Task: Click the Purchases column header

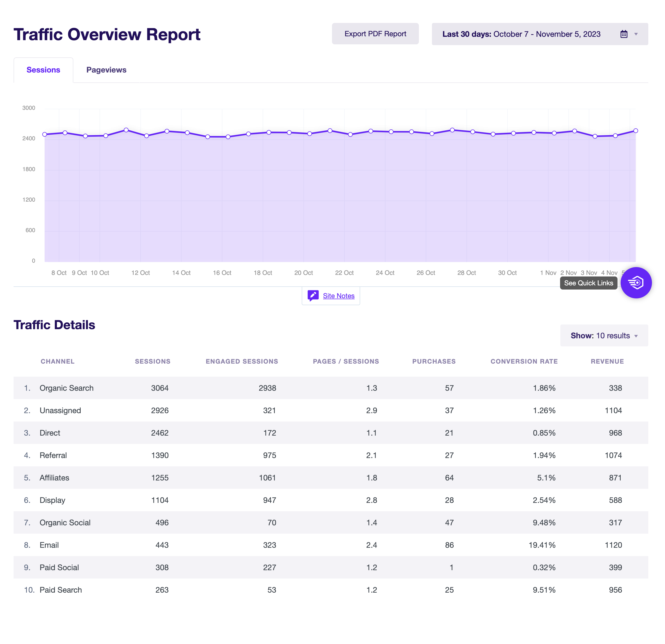Action: click(x=434, y=361)
